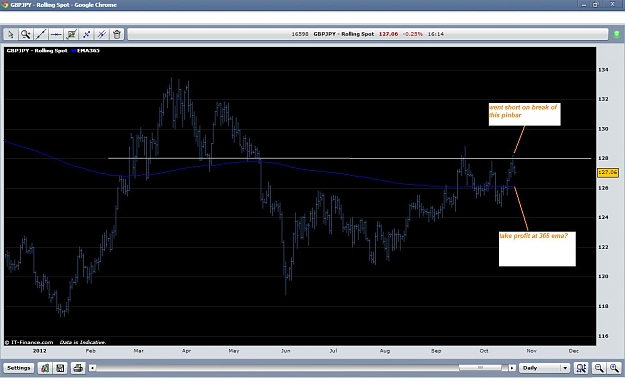Click the 2012 label on the date axis
625x391 pixels.
pos(39,351)
